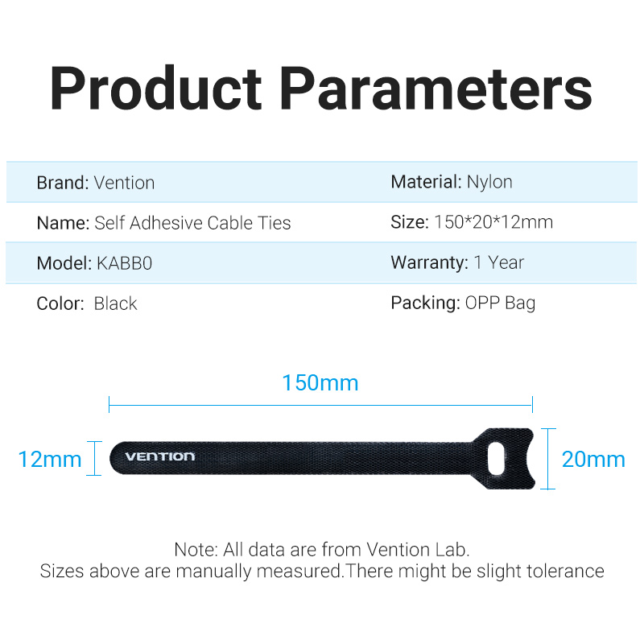Click the Vention Lab note line

[321, 550]
